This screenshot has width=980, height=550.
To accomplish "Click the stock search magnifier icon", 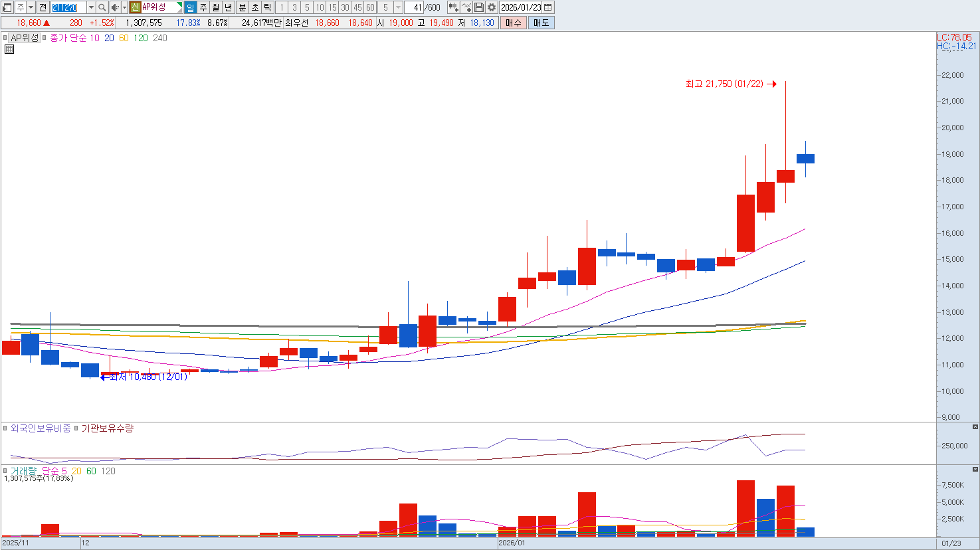I will [102, 7].
